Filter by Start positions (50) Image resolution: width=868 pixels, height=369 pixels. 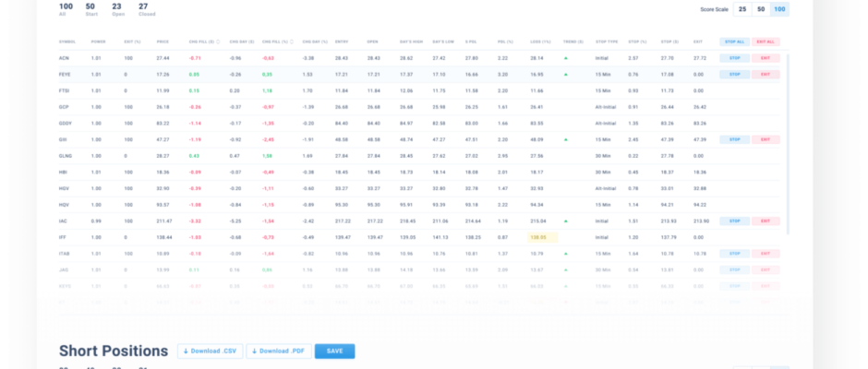(x=90, y=9)
